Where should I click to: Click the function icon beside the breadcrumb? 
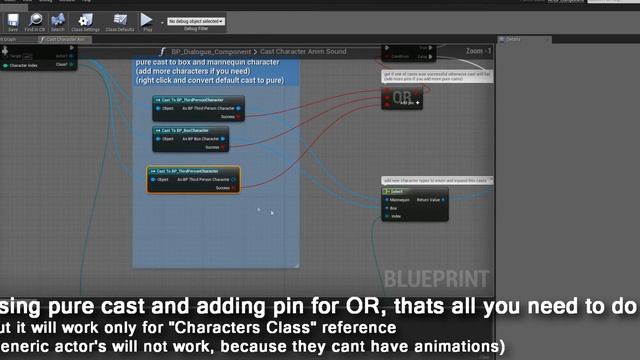coord(162,52)
